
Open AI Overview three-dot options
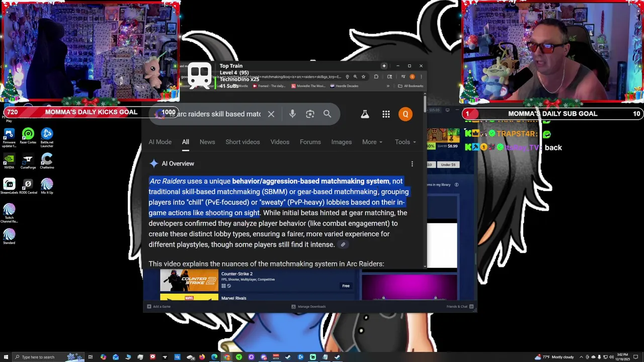point(412,163)
